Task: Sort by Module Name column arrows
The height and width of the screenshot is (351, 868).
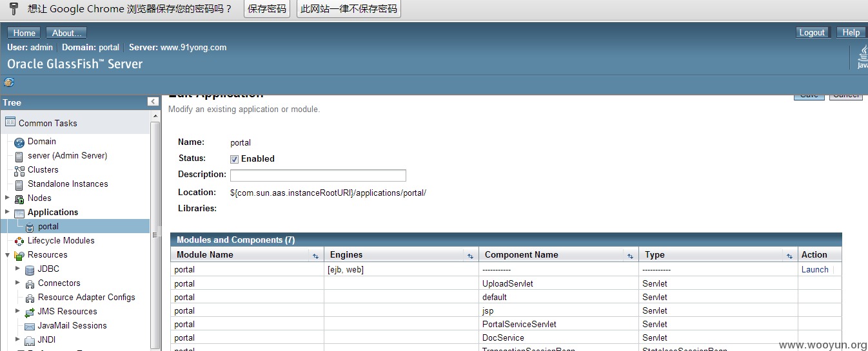Action: [x=315, y=256]
